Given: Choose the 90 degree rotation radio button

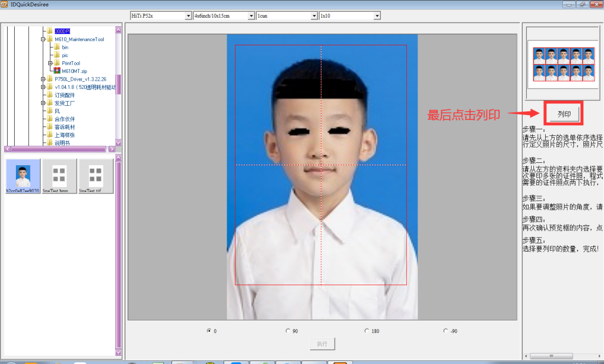Looking at the screenshot, I should [287, 331].
